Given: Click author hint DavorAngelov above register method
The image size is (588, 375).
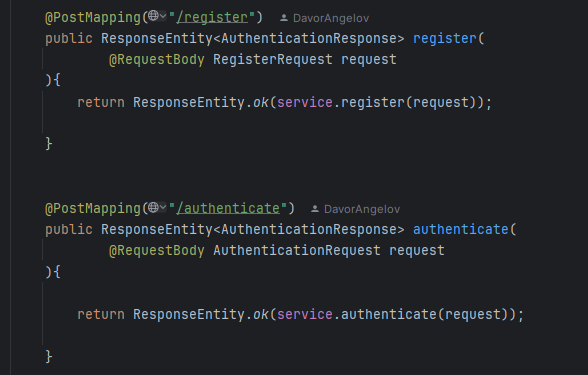Looking at the screenshot, I should tap(331, 18).
